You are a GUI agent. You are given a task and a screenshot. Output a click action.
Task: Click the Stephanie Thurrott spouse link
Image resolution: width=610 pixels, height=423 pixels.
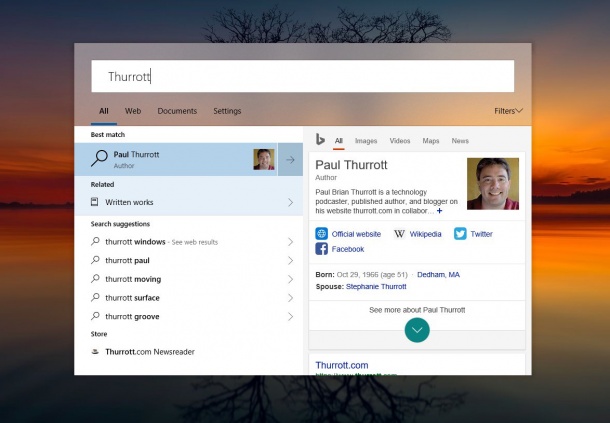point(376,286)
